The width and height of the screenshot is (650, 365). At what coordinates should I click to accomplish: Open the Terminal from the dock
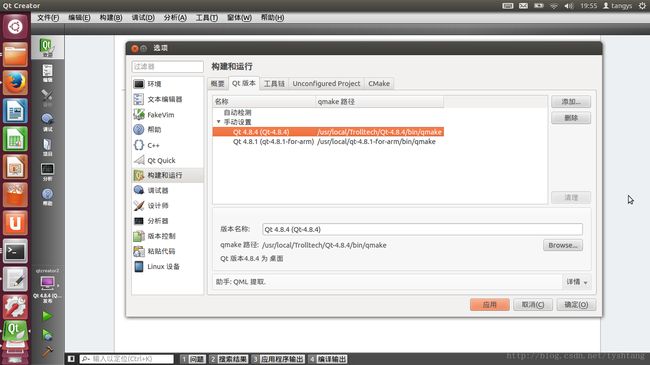[15, 251]
